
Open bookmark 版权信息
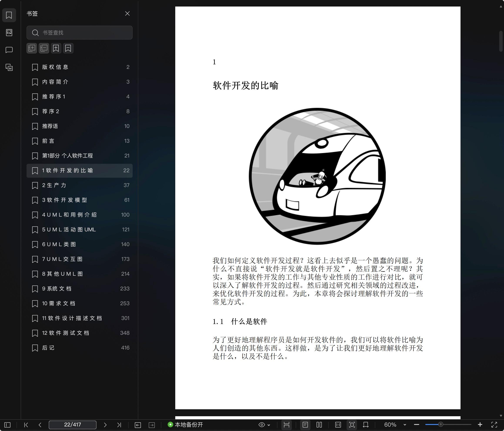pyautogui.click(x=80, y=67)
